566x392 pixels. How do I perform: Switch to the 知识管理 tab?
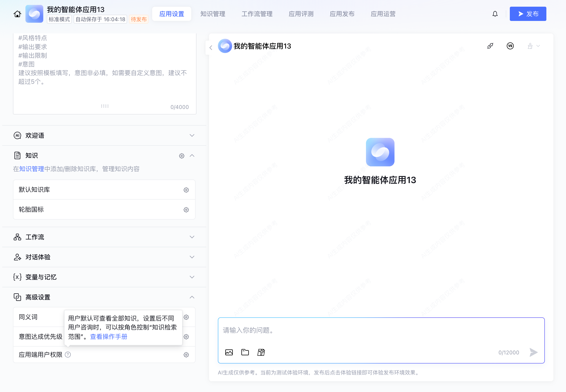click(x=213, y=14)
